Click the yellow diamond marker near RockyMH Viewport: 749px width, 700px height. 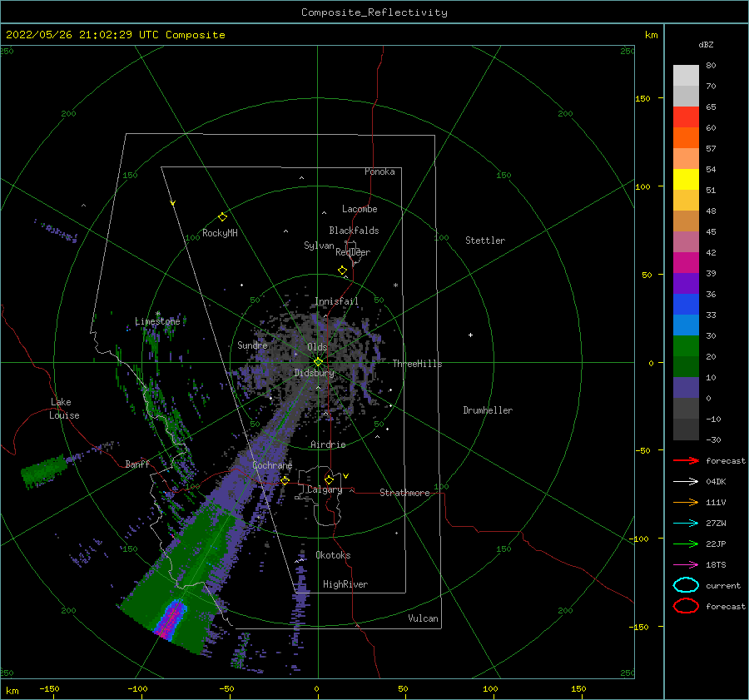coord(222,217)
